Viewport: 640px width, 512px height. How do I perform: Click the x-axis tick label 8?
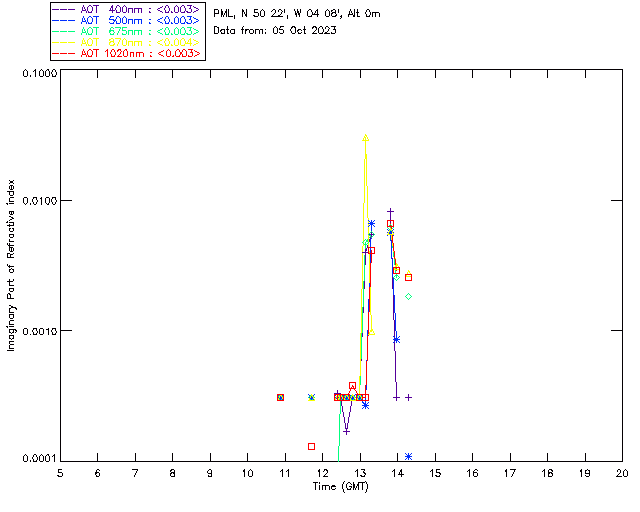173,474
